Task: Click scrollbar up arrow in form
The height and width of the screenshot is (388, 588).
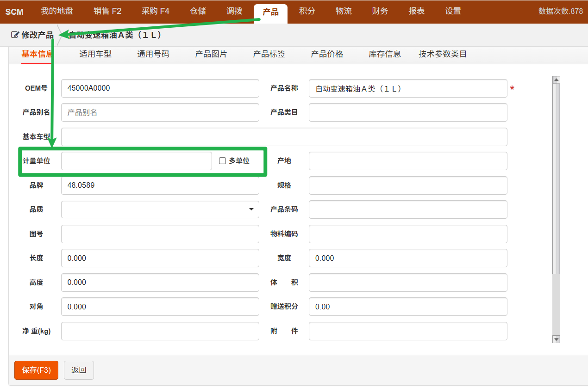Action: tap(557, 80)
